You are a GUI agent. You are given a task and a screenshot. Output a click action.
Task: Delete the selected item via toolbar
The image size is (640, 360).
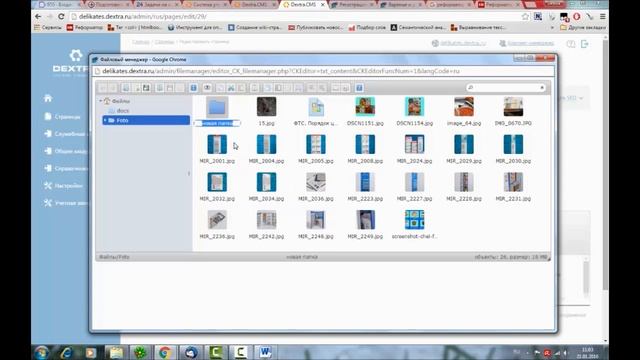[255, 88]
